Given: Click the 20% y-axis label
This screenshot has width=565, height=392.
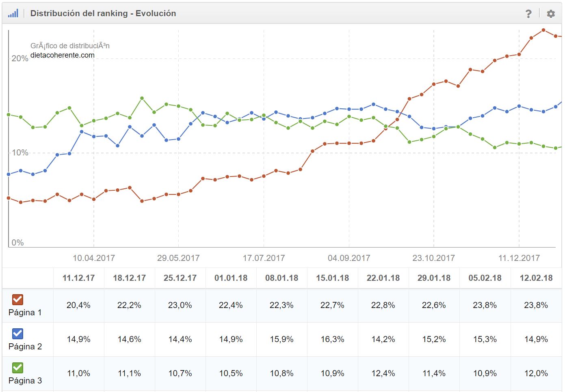Looking at the screenshot, I should pos(20,58).
